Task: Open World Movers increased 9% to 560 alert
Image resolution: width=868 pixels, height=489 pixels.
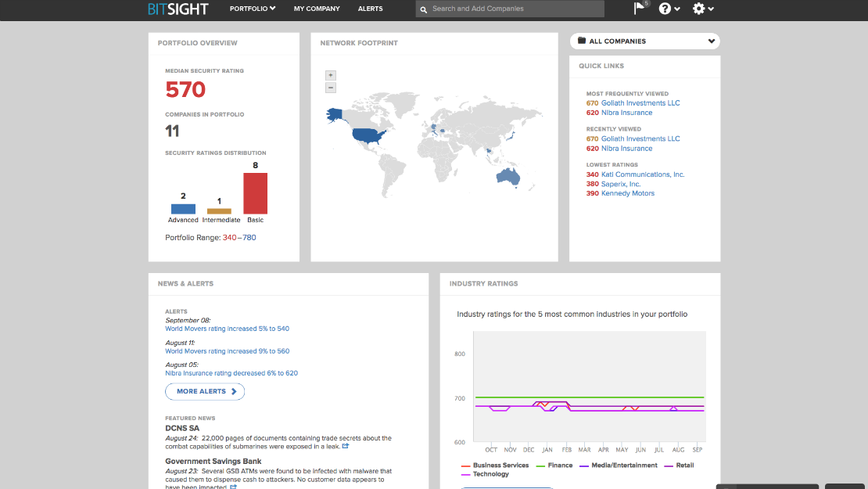Action: (x=227, y=351)
